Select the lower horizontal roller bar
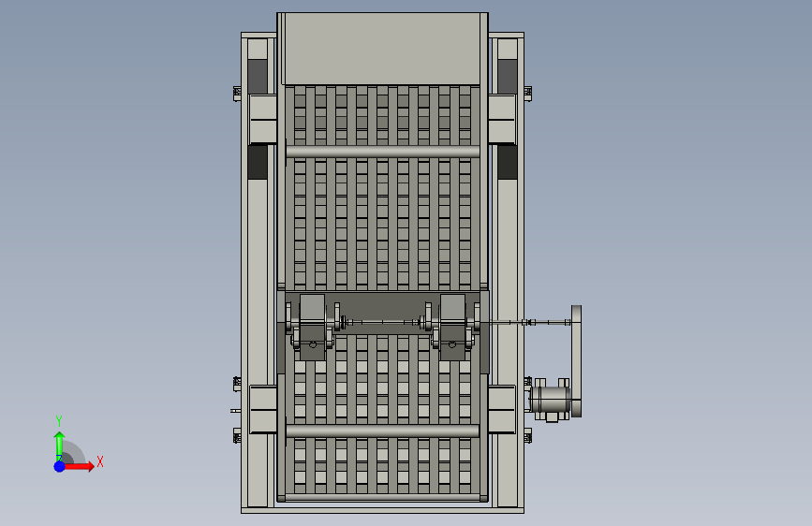The image size is (812, 526). click(383, 431)
